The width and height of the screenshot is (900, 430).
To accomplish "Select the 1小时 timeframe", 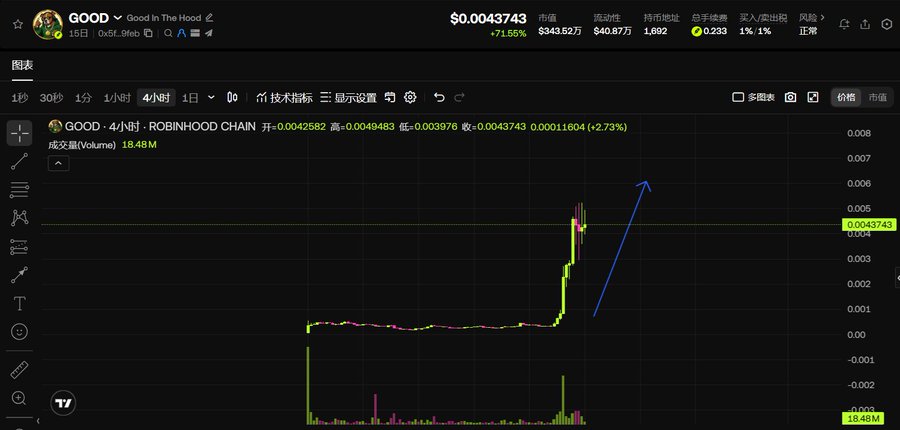I will click(x=117, y=98).
